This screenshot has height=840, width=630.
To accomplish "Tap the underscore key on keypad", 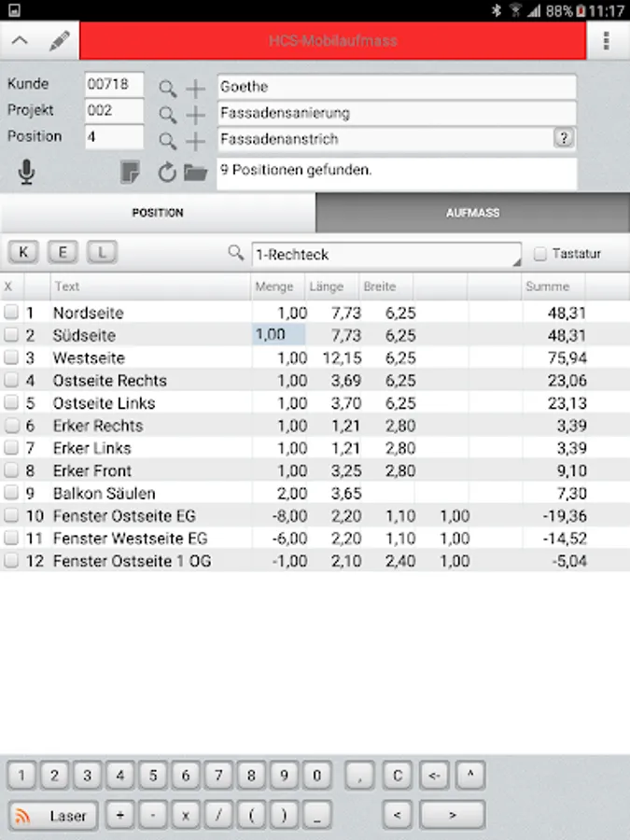I will coord(316,816).
